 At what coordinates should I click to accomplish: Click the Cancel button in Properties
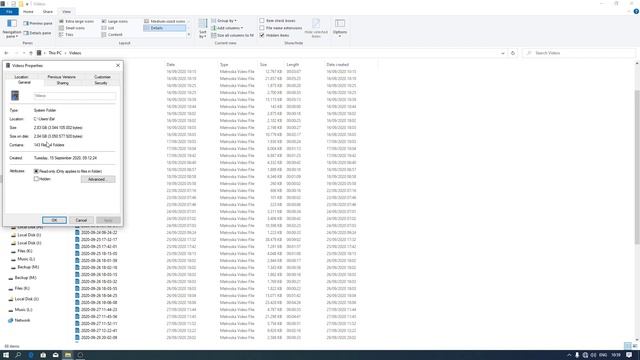click(x=81, y=220)
